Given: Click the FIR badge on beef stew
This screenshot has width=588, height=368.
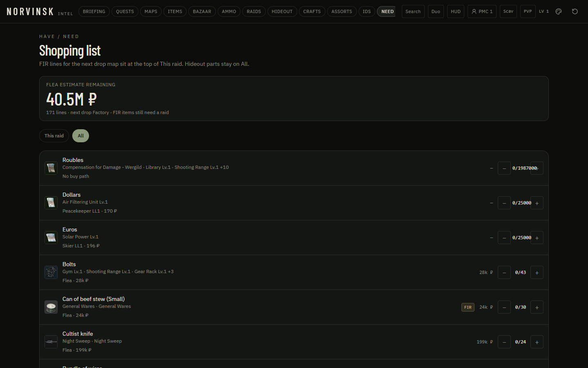Looking at the screenshot, I should click(468, 307).
